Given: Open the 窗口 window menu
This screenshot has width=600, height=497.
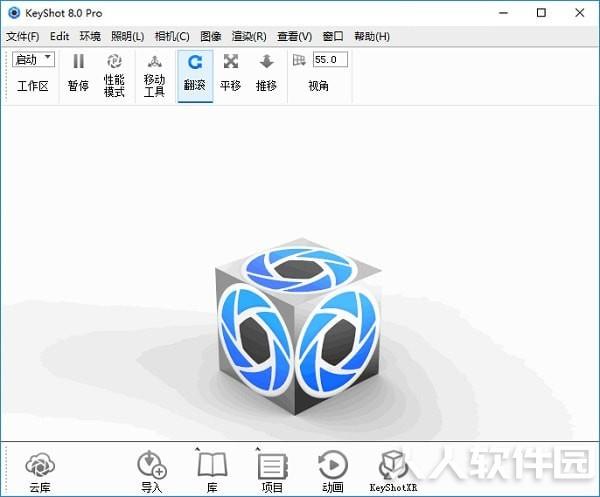Looking at the screenshot, I should tap(333, 36).
